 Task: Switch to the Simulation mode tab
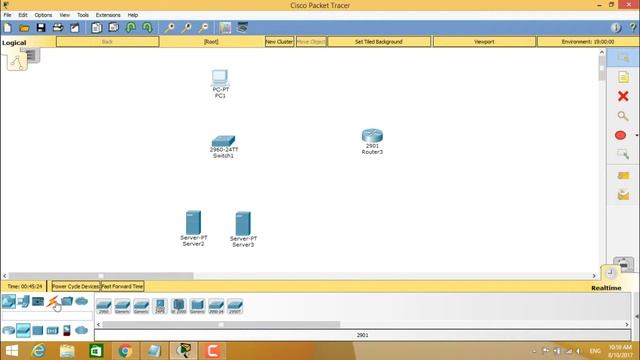point(624,263)
